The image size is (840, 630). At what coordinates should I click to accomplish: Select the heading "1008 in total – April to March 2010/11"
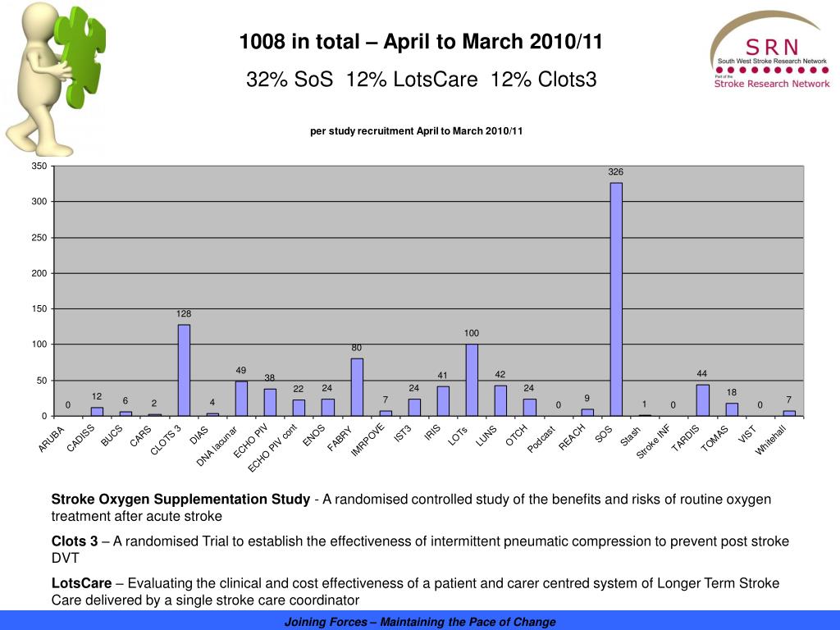click(421, 42)
